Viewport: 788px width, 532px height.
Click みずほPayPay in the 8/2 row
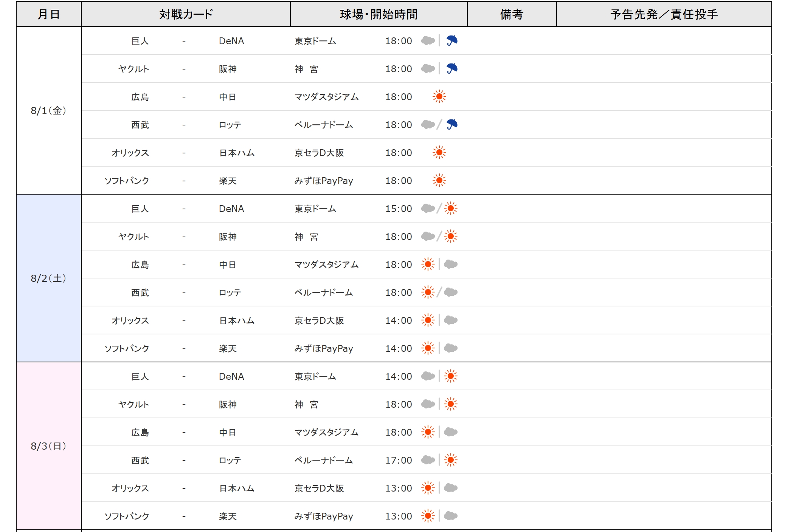(324, 348)
